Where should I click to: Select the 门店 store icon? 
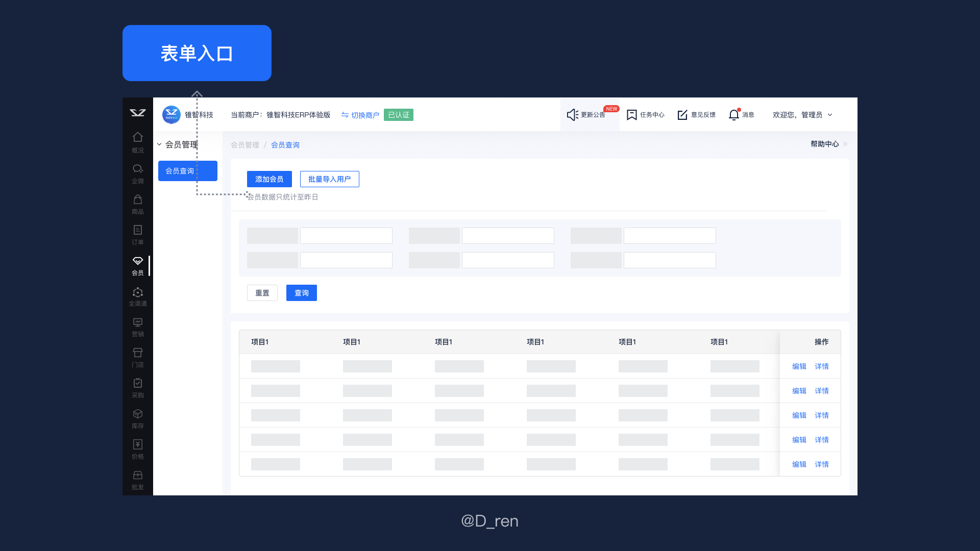[138, 353]
